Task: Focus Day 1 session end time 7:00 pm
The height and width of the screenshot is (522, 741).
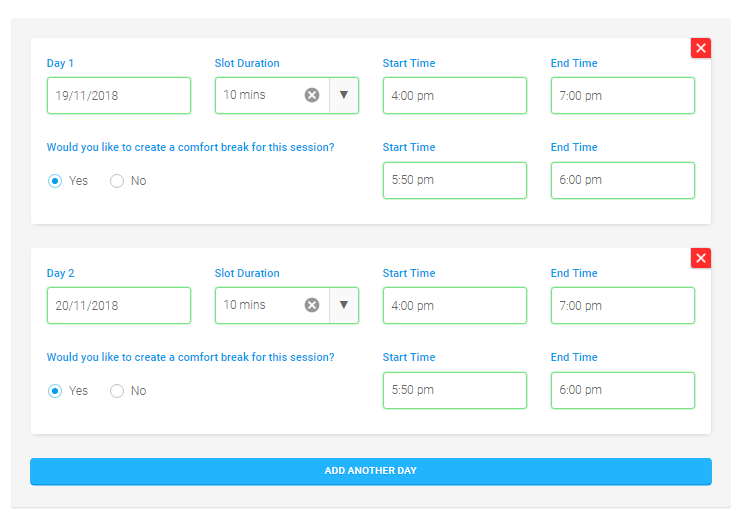Action: click(x=623, y=95)
